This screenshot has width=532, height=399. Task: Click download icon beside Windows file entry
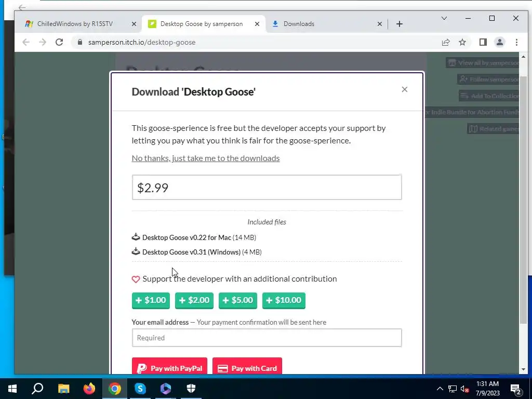pos(136,251)
